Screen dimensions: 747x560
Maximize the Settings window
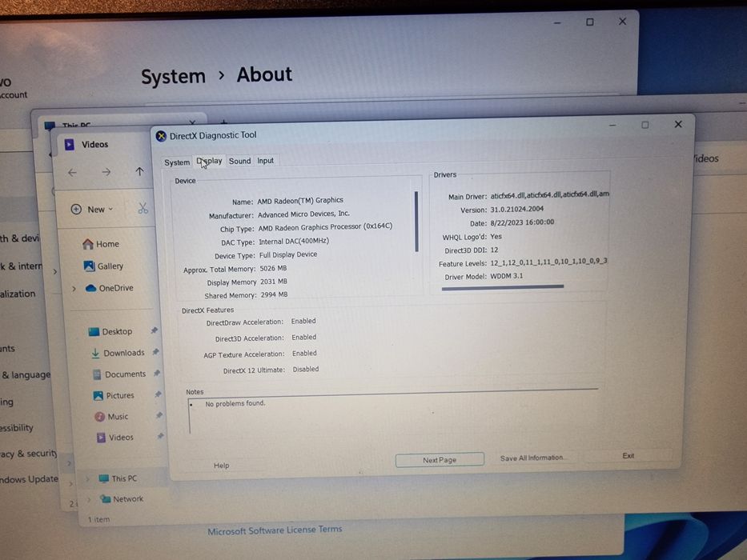click(590, 22)
